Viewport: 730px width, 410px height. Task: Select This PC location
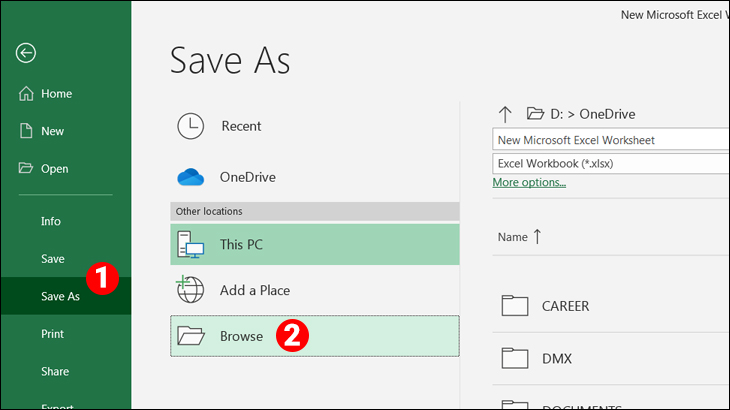pos(315,244)
